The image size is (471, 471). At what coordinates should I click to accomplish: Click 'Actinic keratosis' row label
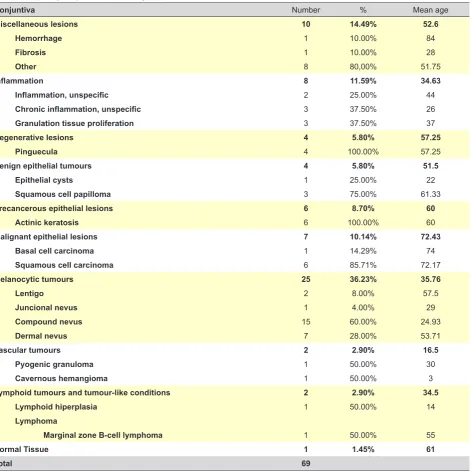[47, 222]
